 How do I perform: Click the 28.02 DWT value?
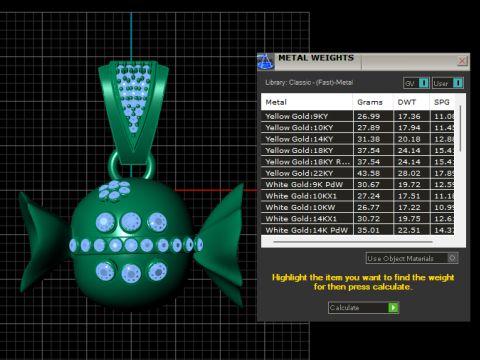tap(409, 173)
